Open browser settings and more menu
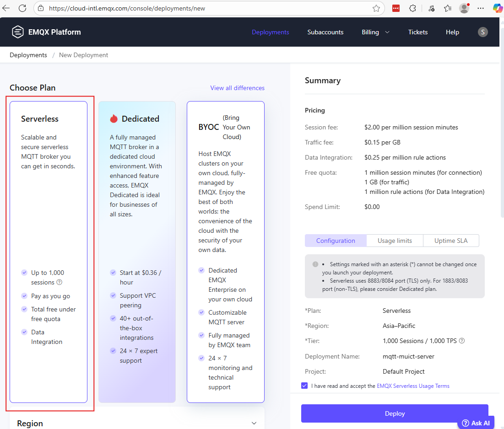This screenshot has width=504, height=429. (481, 8)
